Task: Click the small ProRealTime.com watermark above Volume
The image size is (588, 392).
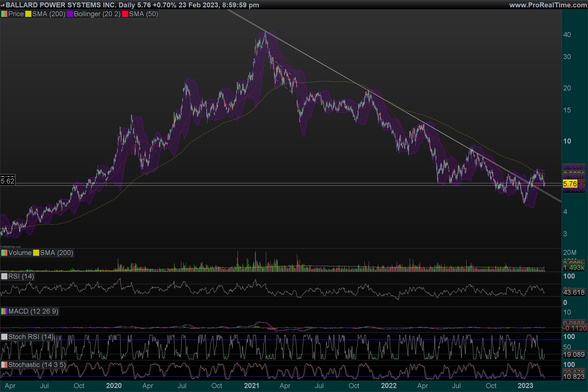Action: [11, 247]
